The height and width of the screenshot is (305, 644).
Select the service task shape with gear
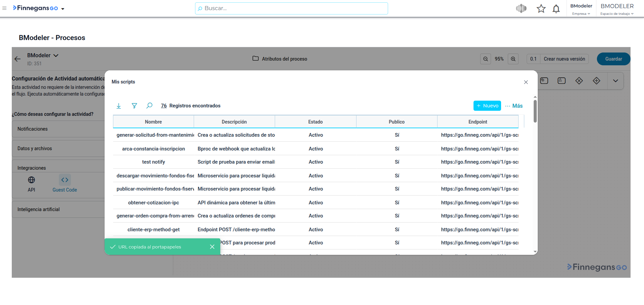tap(544, 81)
